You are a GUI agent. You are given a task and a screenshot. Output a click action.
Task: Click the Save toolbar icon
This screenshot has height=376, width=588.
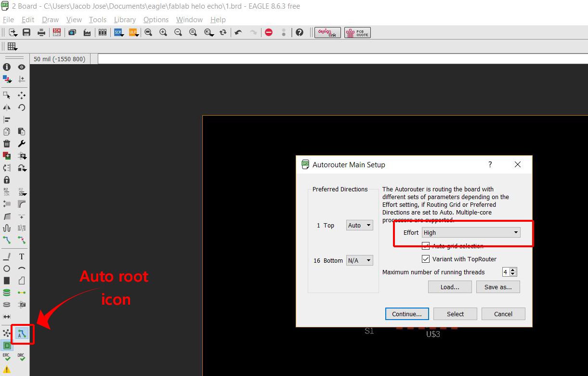pos(26,32)
